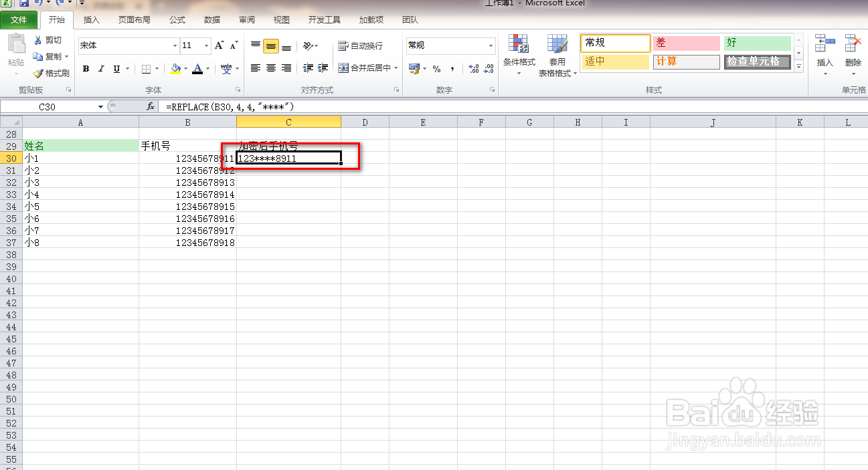
Task: Open Font group dialog launcher
Action: click(x=238, y=90)
